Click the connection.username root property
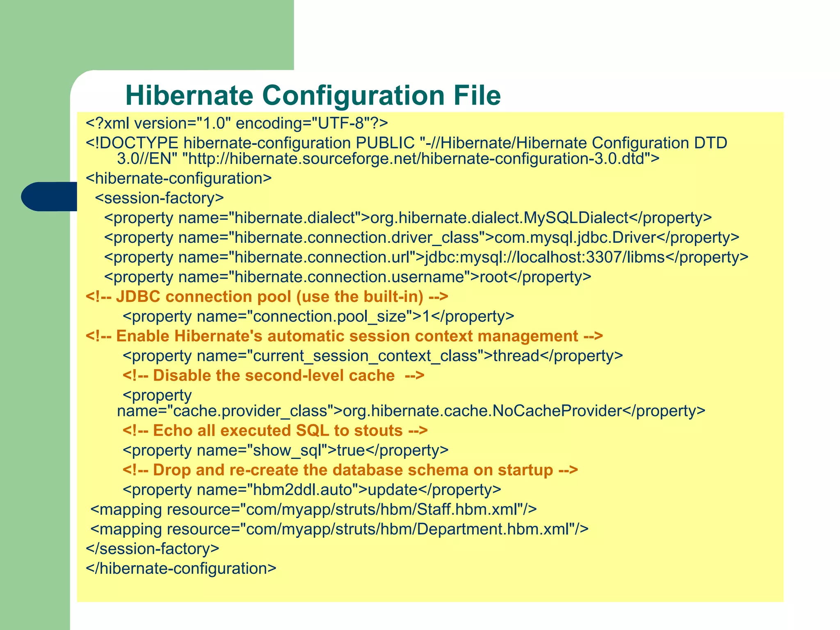 [x=347, y=277]
